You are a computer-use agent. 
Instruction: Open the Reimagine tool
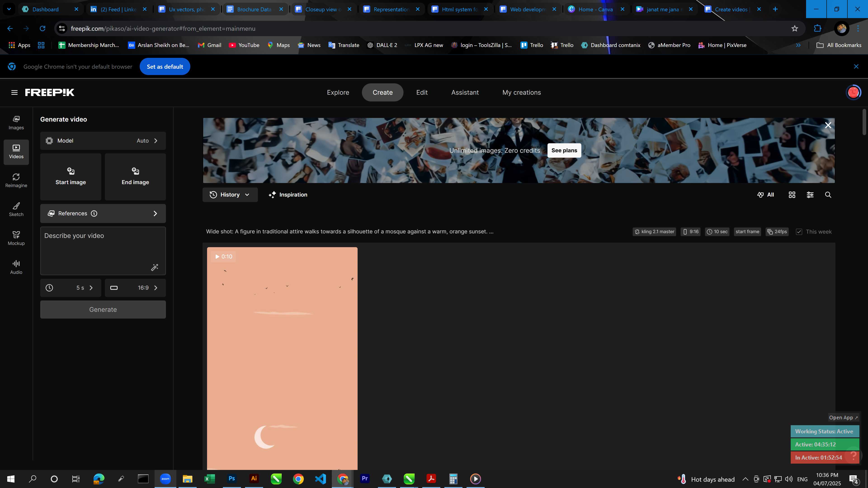click(16, 181)
